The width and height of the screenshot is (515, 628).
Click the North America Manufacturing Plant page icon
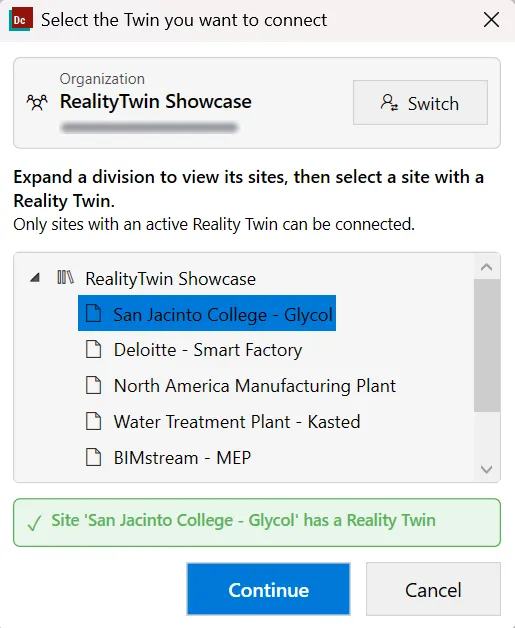click(x=94, y=385)
